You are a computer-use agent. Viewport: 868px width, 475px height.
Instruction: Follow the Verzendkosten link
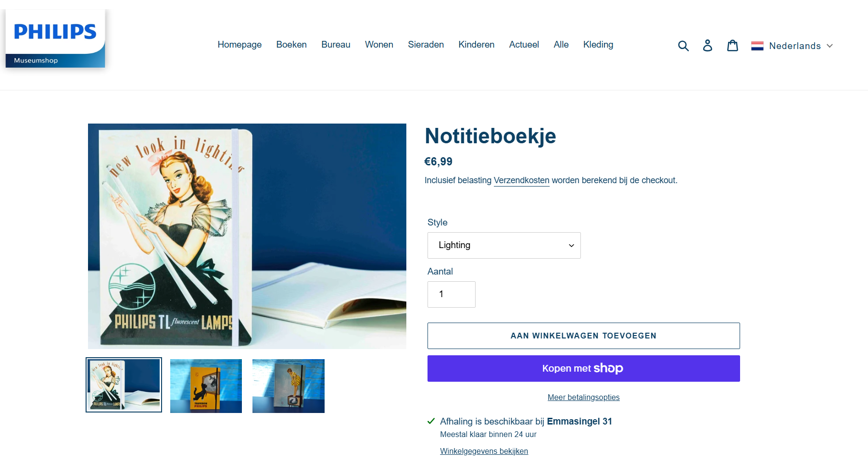point(521,180)
